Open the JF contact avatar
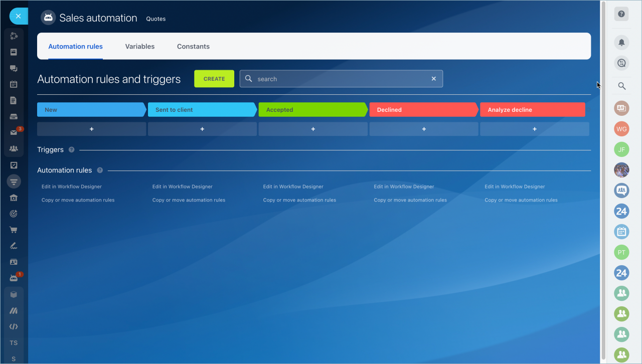The image size is (642, 364). click(621, 149)
